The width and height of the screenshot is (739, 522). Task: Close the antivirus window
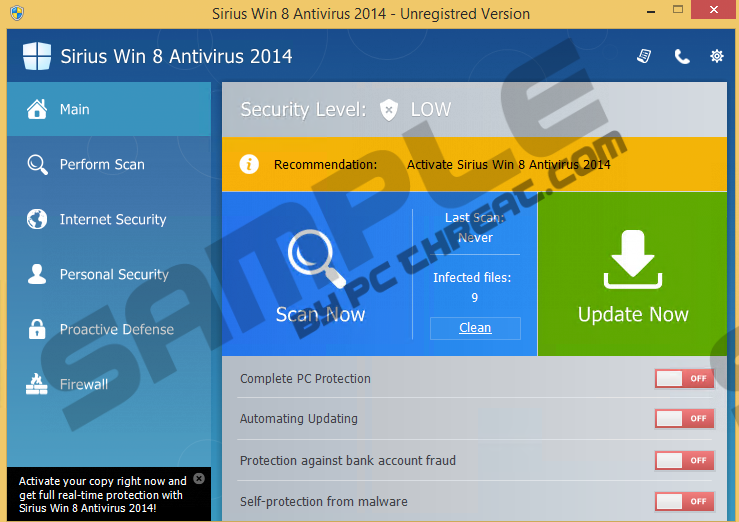[714, 9]
